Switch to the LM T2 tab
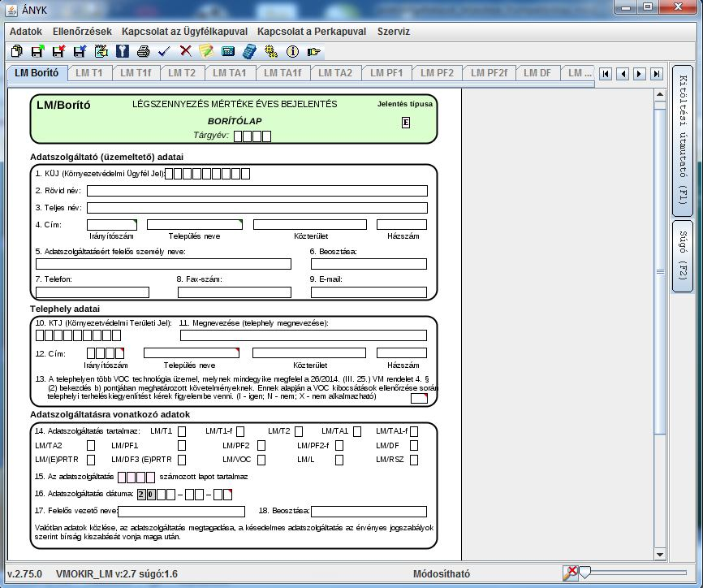703x588 pixels. (x=182, y=73)
